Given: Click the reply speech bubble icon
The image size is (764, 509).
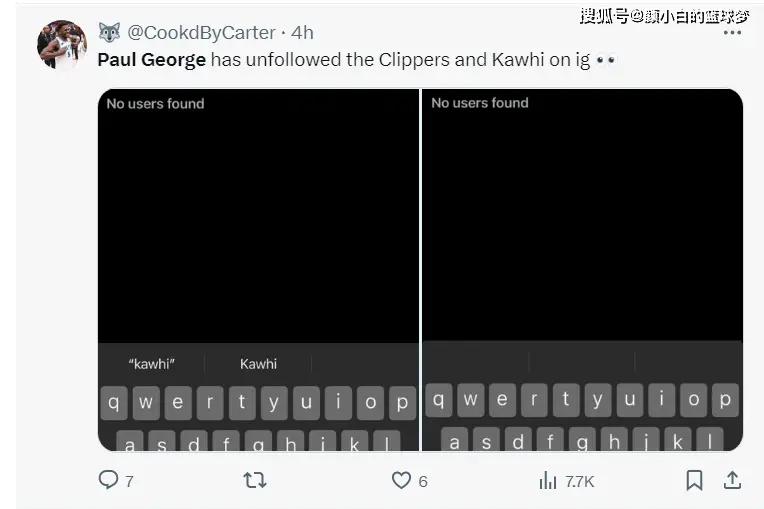Looking at the screenshot, I should point(108,479).
